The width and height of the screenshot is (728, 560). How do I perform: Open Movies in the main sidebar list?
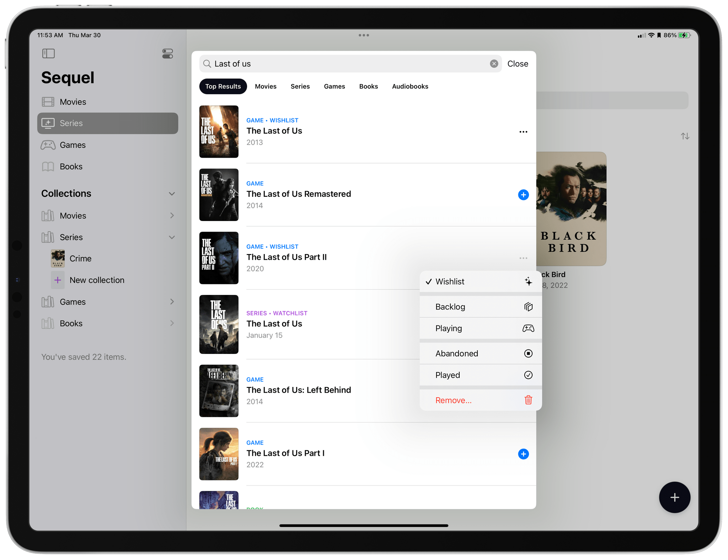[x=108, y=102]
